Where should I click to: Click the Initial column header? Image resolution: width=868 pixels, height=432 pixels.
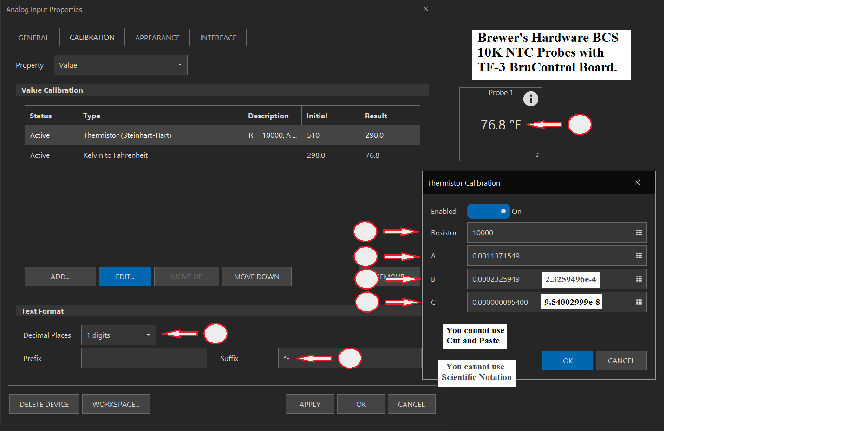pos(331,116)
